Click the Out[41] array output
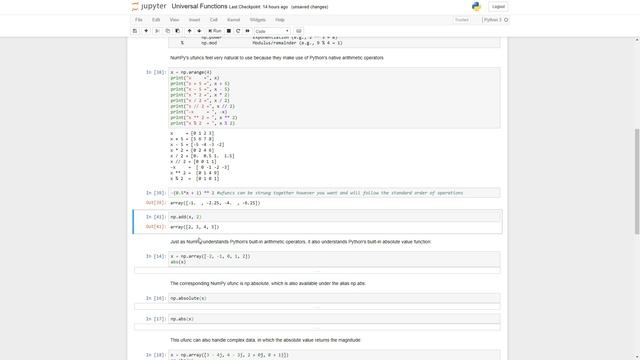The height and width of the screenshot is (360, 640). pos(195,227)
